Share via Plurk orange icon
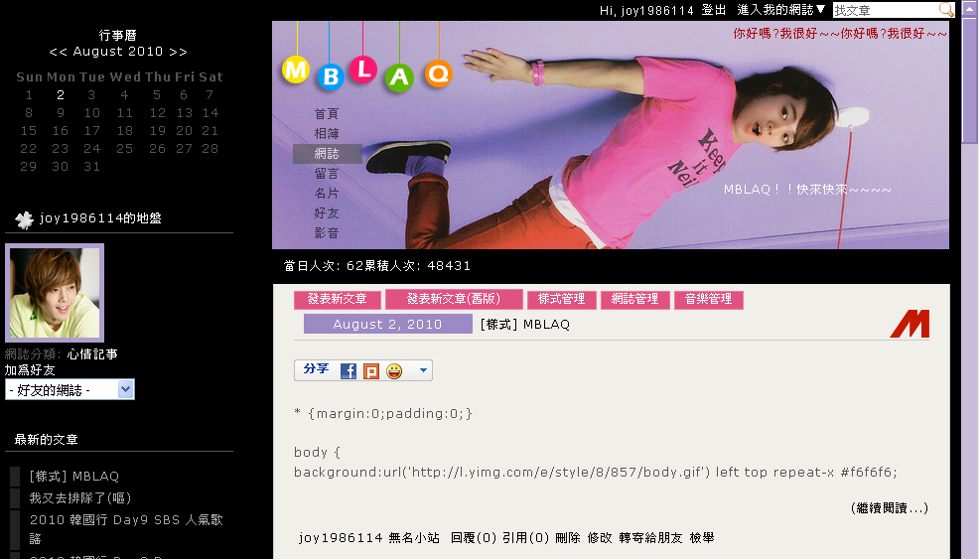 pyautogui.click(x=371, y=370)
